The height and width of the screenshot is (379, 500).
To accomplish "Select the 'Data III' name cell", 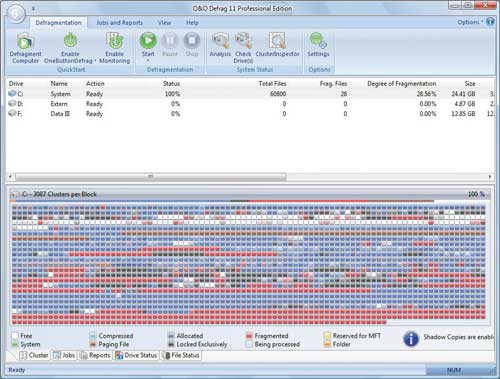I will (60, 114).
